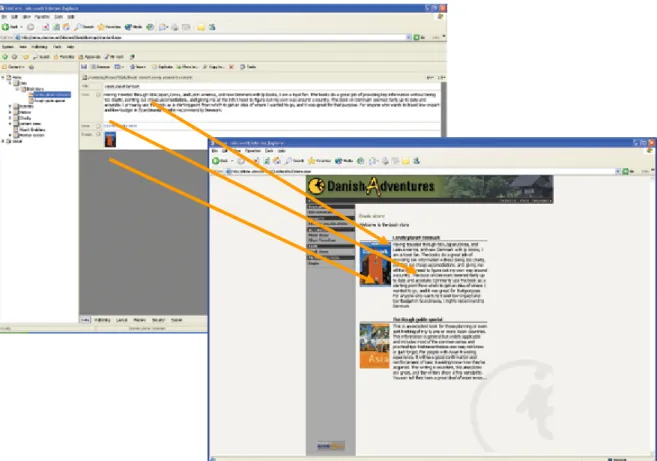Image resolution: width=657 pixels, height=461 pixels.
Task: Click the Refresh icon in the rear browser toolbar
Action: click(x=56, y=27)
